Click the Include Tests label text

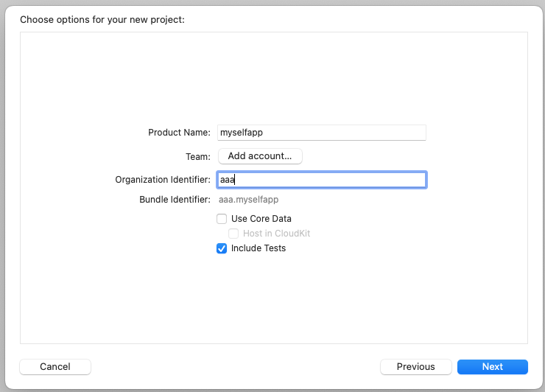(x=259, y=248)
